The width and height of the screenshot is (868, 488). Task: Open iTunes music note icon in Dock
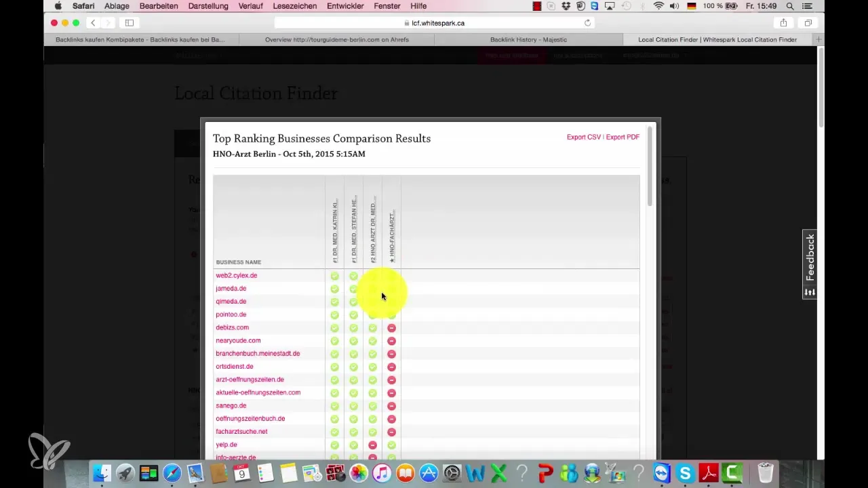[x=382, y=472]
